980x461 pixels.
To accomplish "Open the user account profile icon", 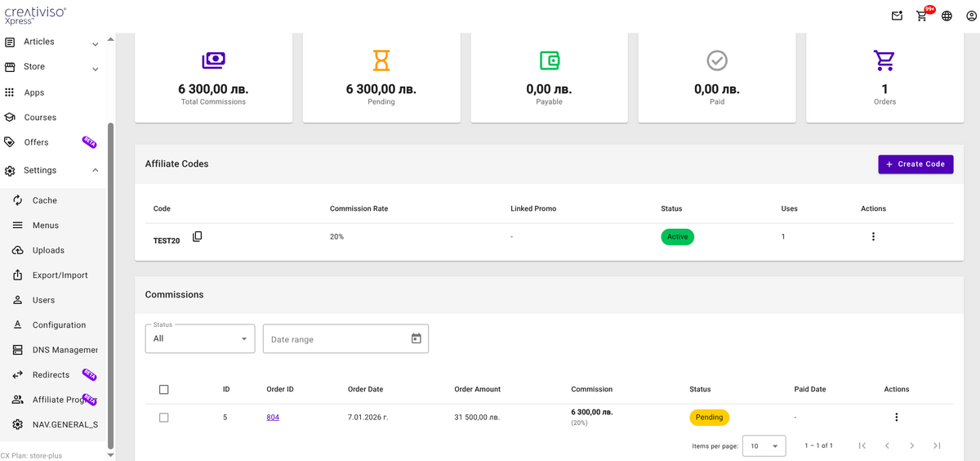I will [x=971, y=16].
